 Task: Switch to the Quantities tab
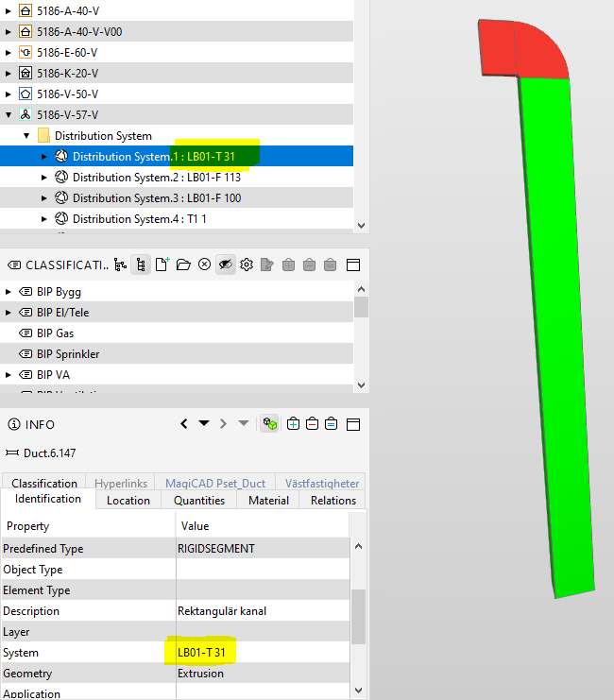click(199, 500)
